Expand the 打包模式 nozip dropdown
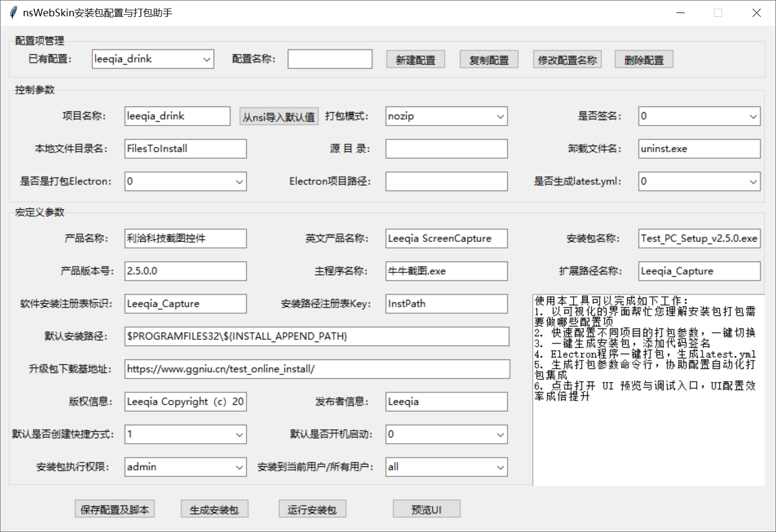This screenshot has height=532, width=776. pyautogui.click(x=446, y=116)
